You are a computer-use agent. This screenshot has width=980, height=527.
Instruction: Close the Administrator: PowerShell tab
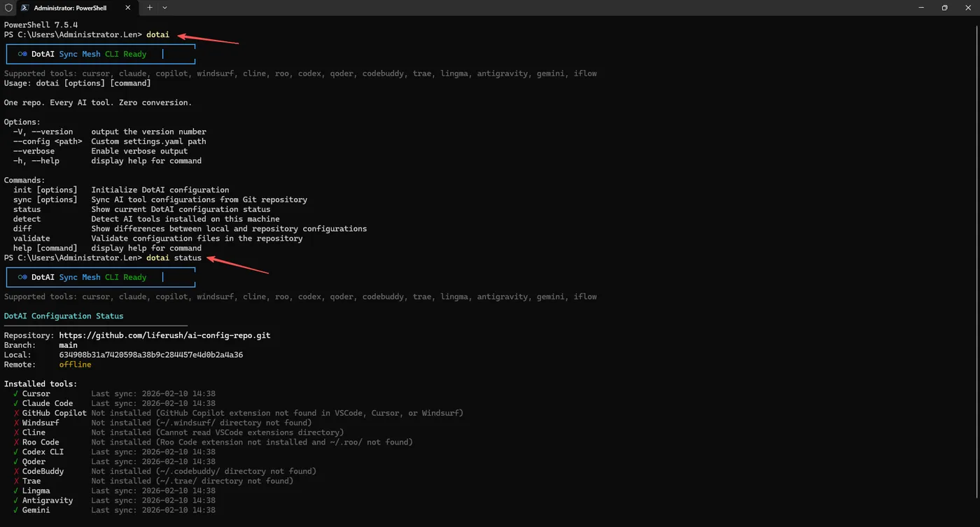[128, 8]
